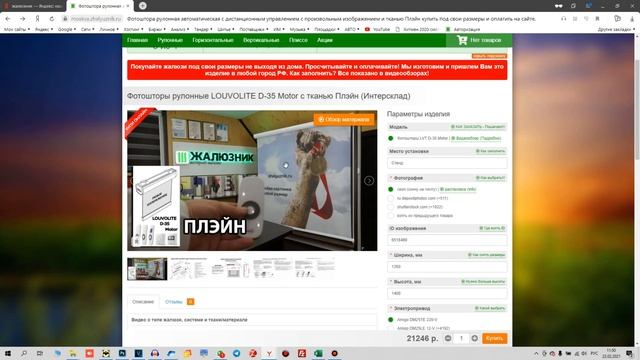Click the ID изображения input field
640x360 pixels.
447,240
